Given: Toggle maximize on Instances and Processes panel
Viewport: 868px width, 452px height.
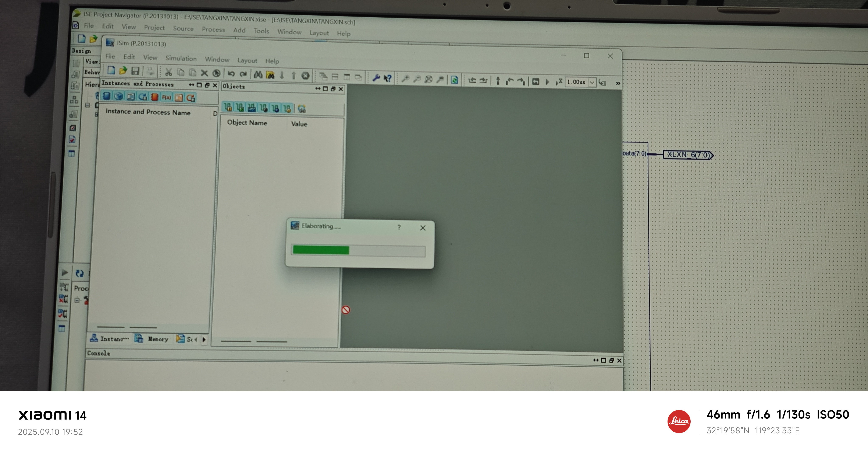Looking at the screenshot, I should [199, 85].
